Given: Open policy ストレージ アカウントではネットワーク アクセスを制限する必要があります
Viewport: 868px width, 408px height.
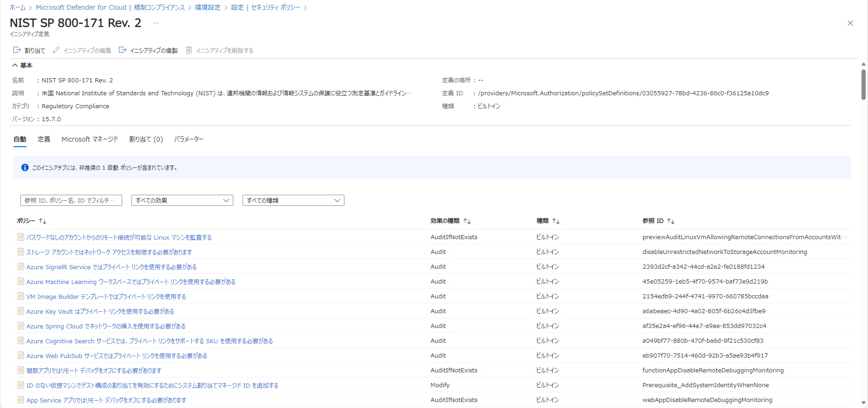Looking at the screenshot, I should [109, 252].
